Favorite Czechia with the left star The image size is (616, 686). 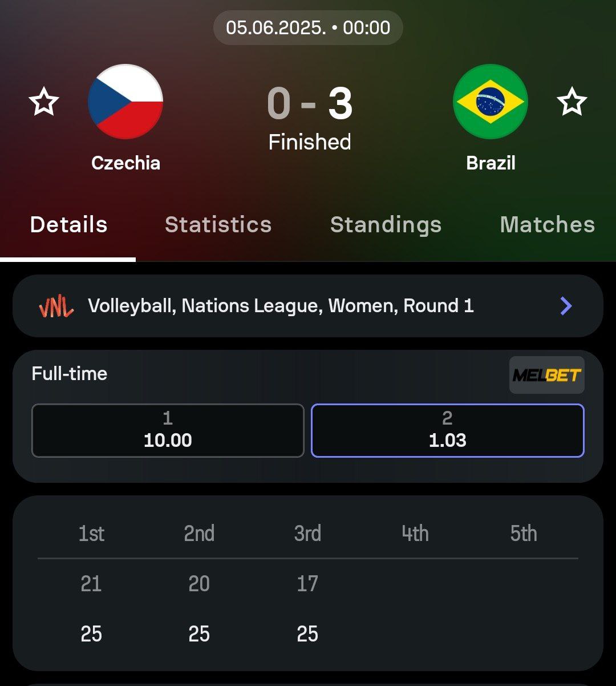44,103
